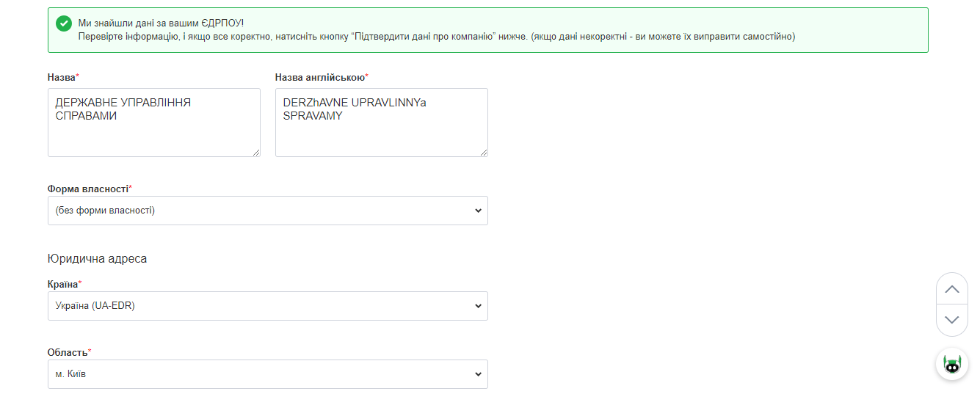Expand the Країна dropdown list
980x405 pixels.
click(x=267, y=306)
